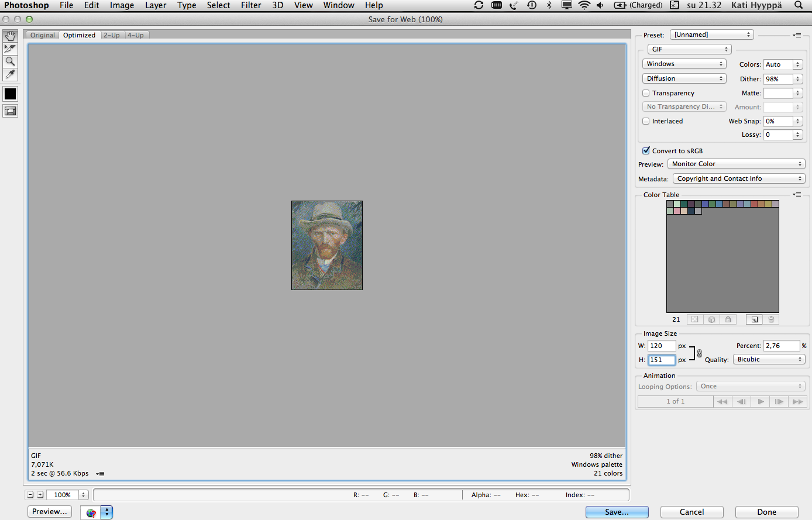Click map selected colors to transparent icon
Screen dimensions: 812x520
click(694, 319)
